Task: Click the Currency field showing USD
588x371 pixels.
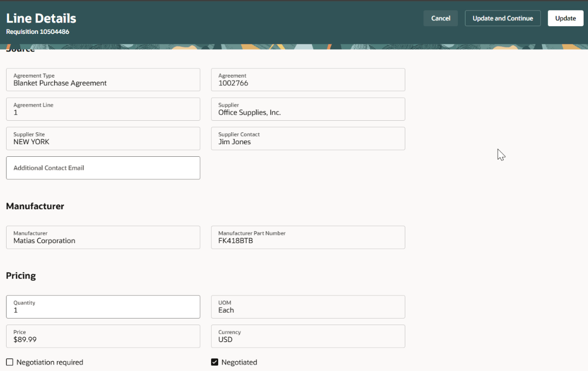Action: (308, 336)
